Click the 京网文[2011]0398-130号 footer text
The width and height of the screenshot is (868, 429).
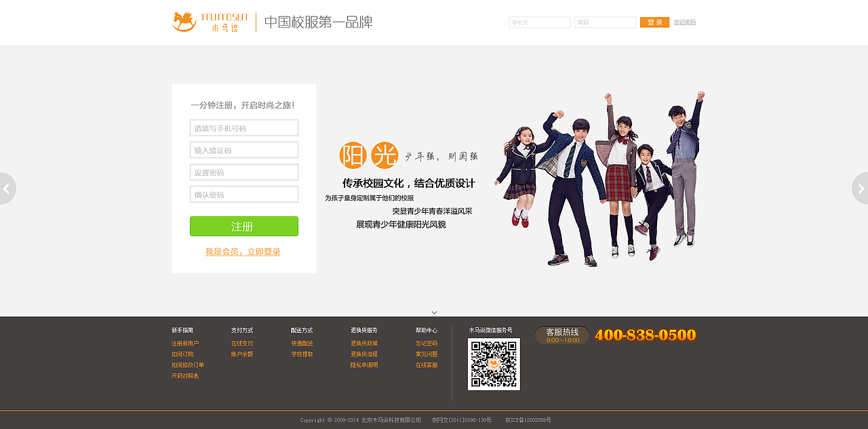(x=462, y=420)
